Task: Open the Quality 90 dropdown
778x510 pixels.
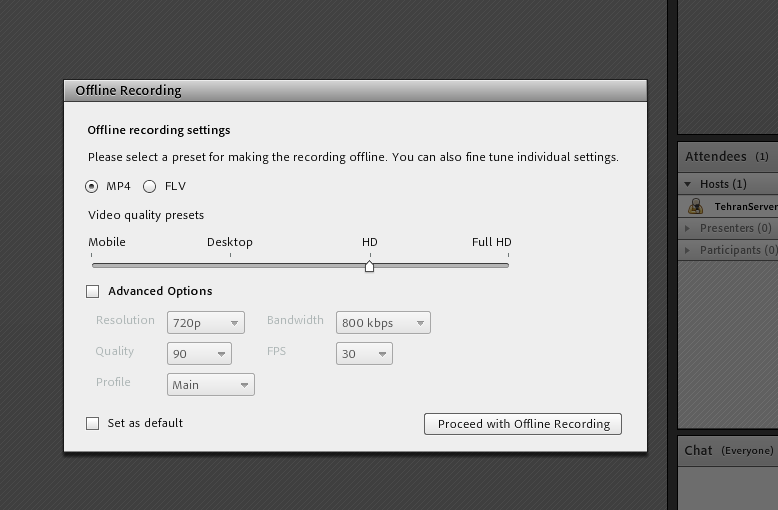Action: (199, 354)
